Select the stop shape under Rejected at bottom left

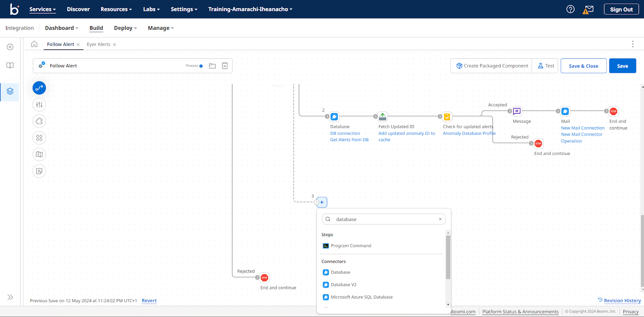click(x=264, y=278)
